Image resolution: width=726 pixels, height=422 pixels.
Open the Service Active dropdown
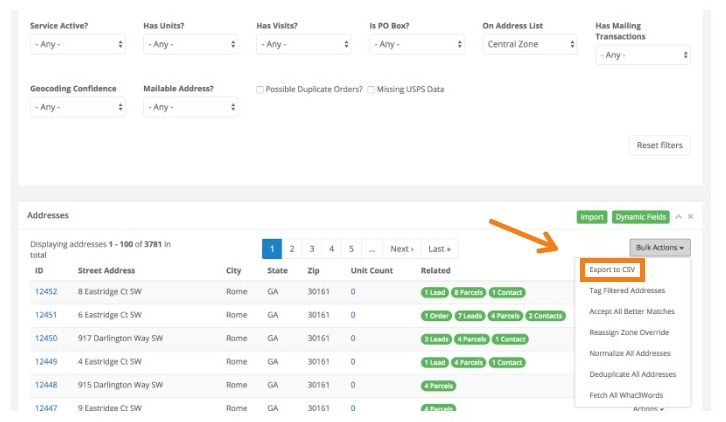coord(78,44)
